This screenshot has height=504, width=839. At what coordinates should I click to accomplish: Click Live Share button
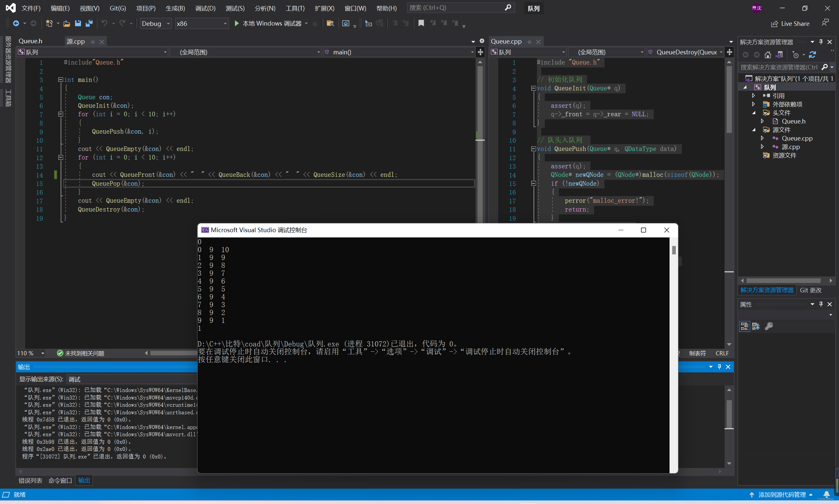(x=790, y=24)
